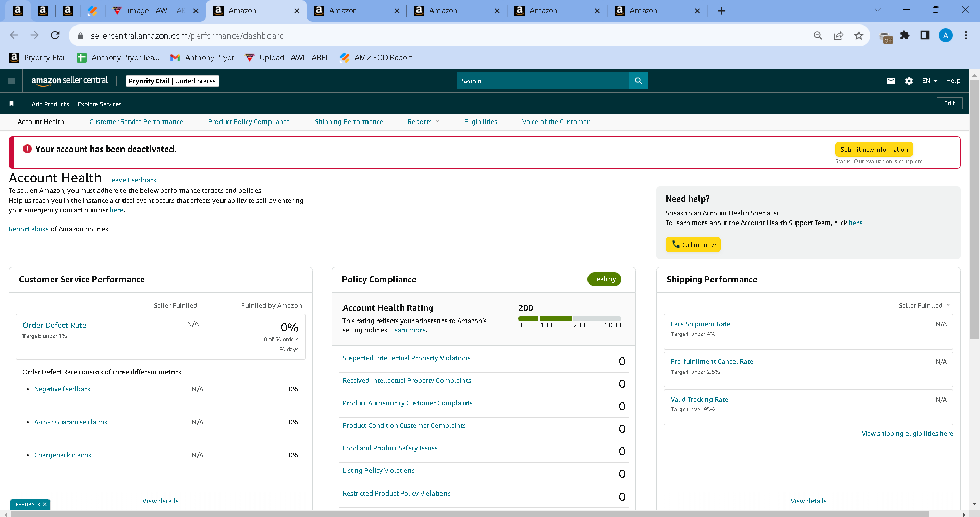Open the messages envelope icon
Screen dimensions: 980x517
pos(891,81)
